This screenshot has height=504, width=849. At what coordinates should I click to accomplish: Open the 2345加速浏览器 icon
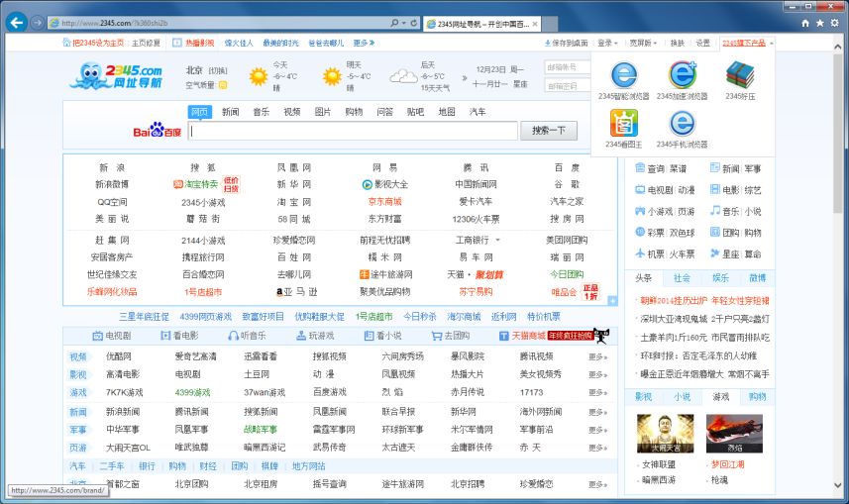click(x=682, y=75)
